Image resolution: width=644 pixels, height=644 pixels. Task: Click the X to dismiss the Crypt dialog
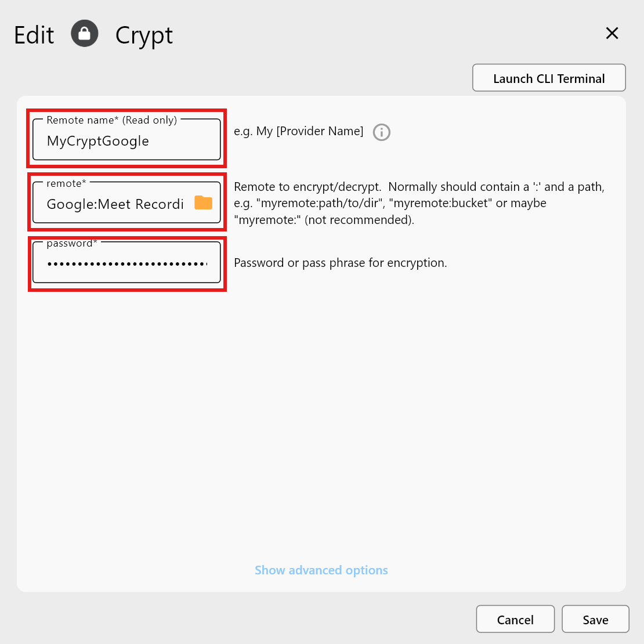click(x=612, y=33)
